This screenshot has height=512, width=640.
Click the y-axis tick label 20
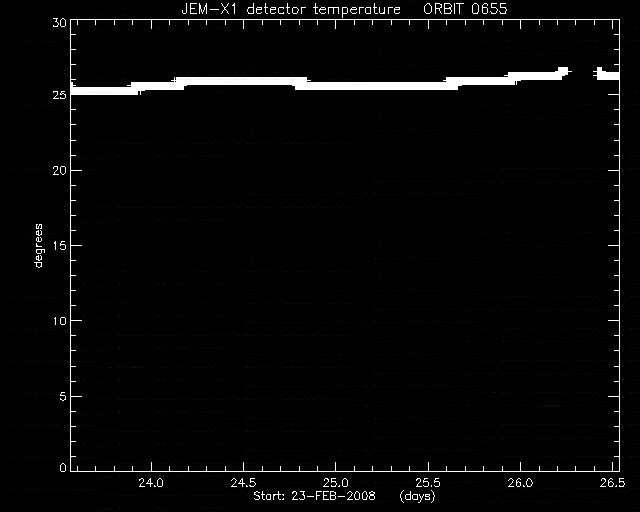point(59,170)
